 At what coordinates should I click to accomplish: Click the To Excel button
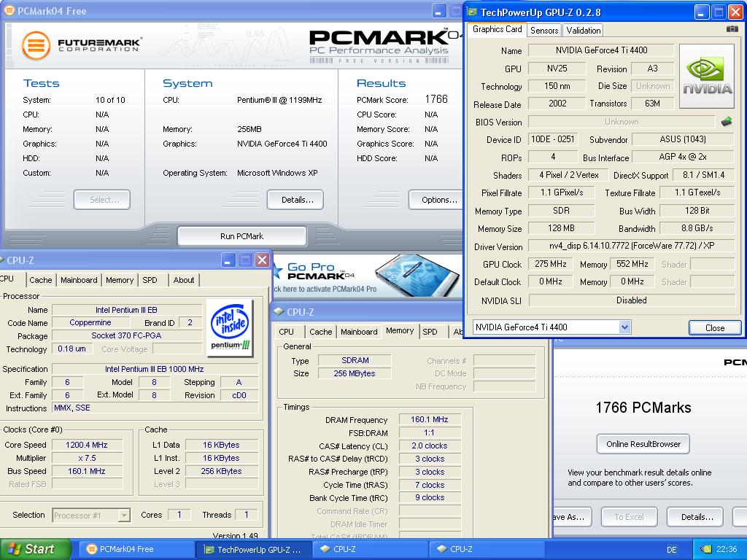click(629, 517)
